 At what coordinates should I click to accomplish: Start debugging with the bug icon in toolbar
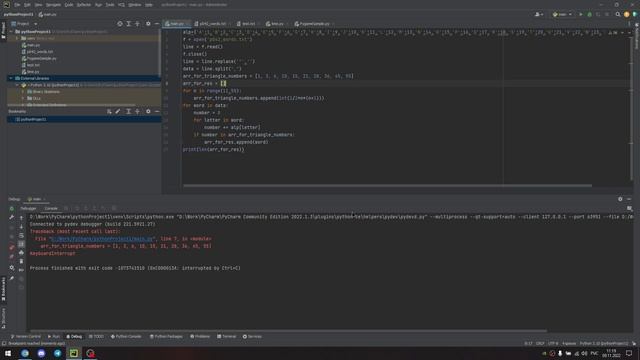click(589, 14)
